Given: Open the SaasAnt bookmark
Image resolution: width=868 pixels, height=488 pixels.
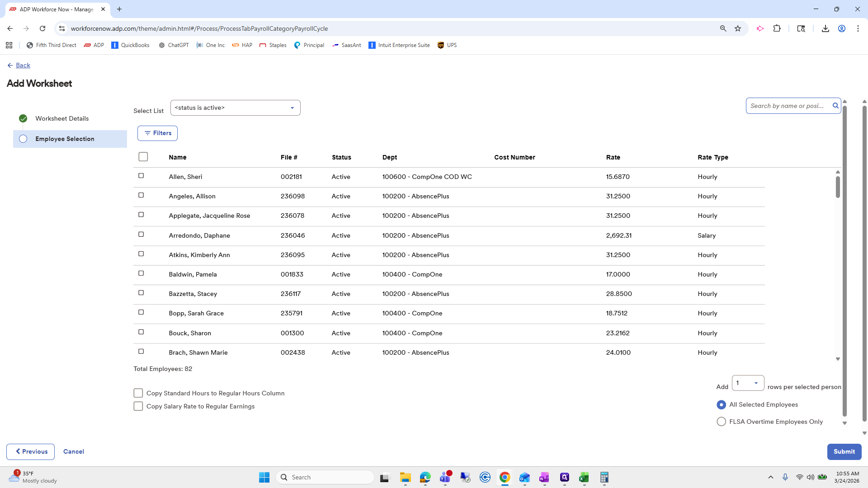Looking at the screenshot, I should (x=346, y=45).
